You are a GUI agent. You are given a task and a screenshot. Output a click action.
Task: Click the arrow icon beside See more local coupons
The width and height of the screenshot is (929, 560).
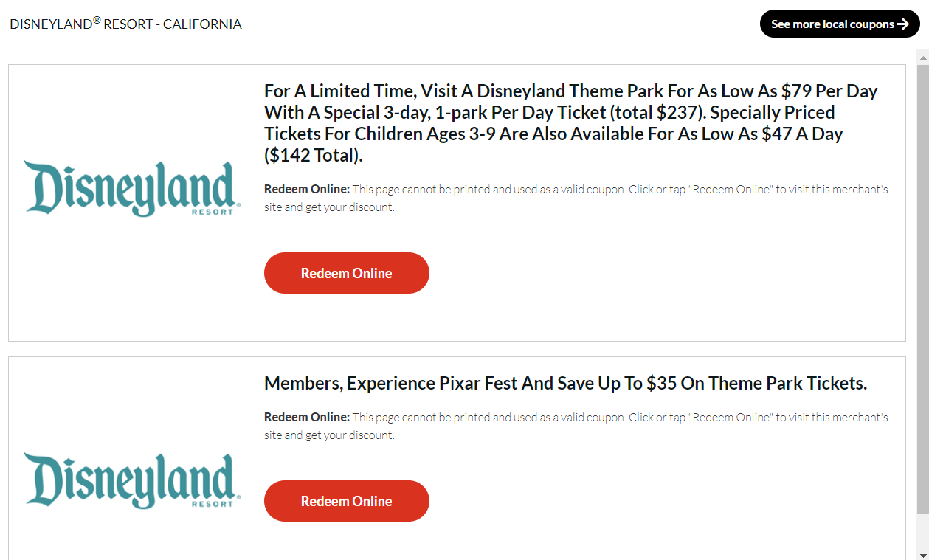pos(902,24)
